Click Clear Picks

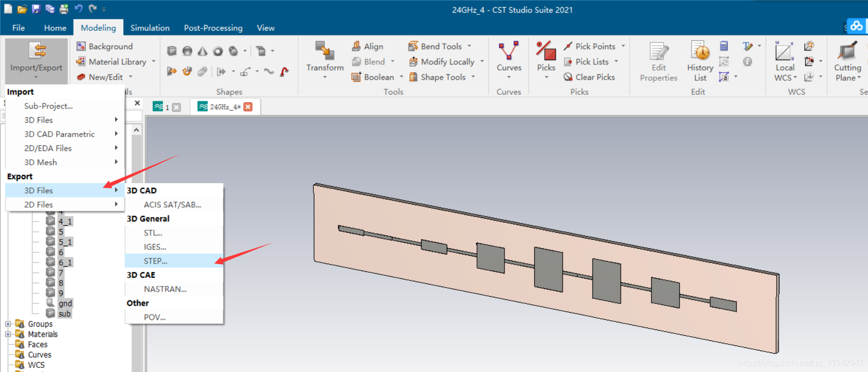589,77
